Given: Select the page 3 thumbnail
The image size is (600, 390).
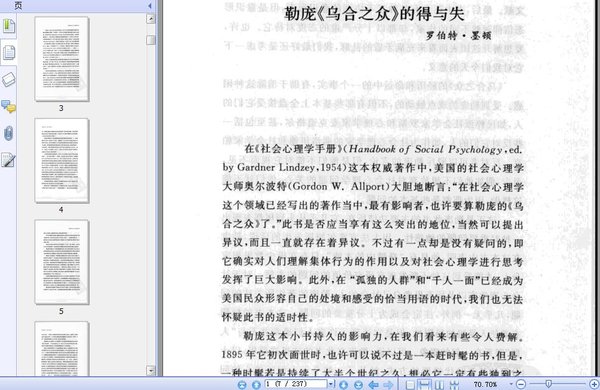Looking at the screenshot, I should 62,59.
